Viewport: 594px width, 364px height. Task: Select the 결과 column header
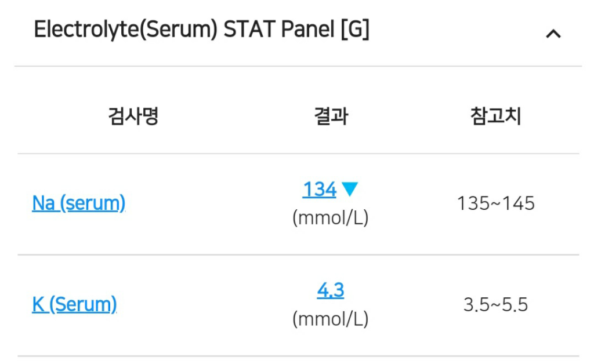coord(330,117)
